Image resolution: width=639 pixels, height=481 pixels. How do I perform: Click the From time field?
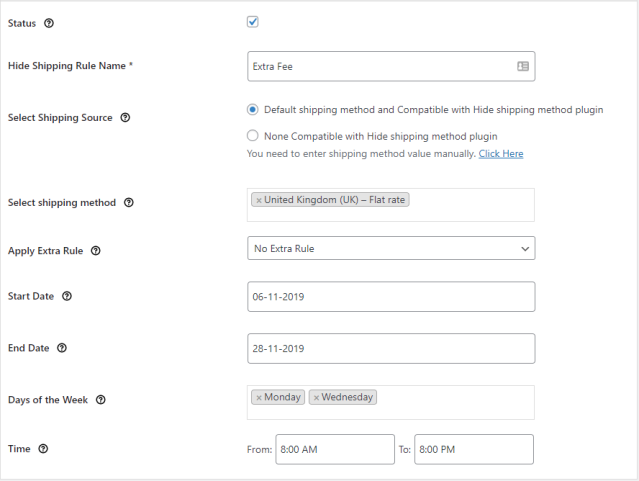[334, 450]
